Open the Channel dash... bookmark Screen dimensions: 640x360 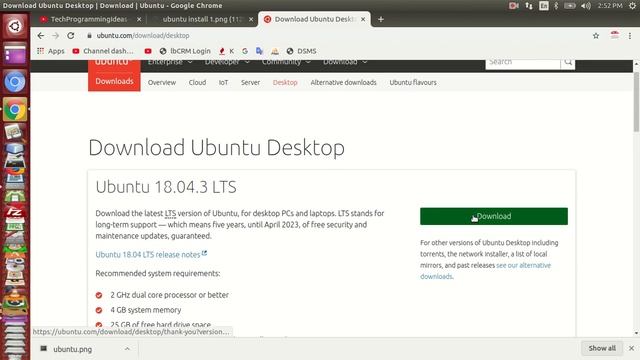coord(103,51)
